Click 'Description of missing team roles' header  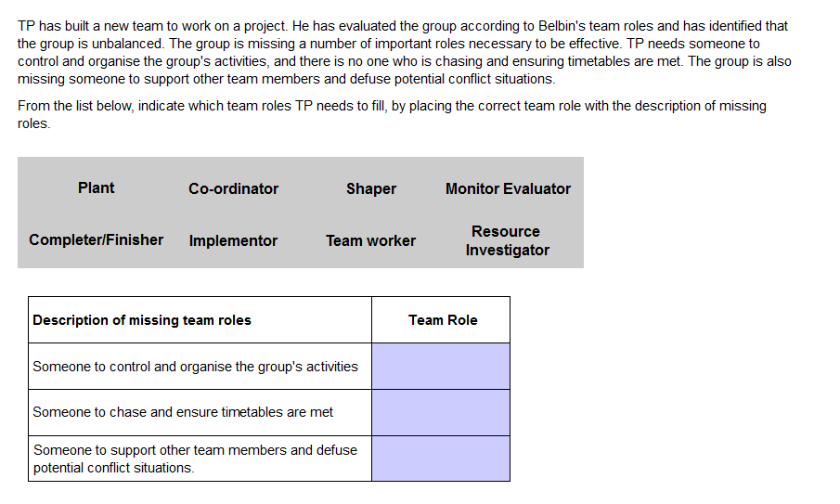[142, 320]
